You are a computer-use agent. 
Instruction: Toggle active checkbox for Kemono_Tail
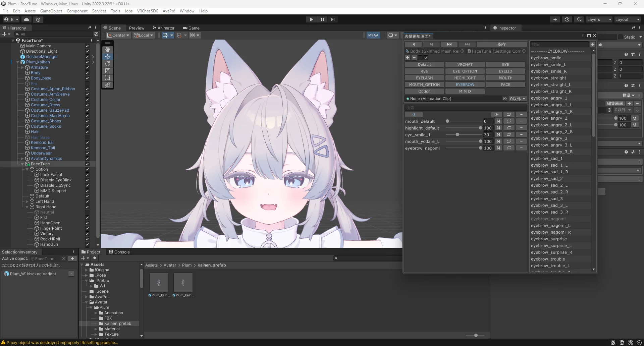coord(87,148)
